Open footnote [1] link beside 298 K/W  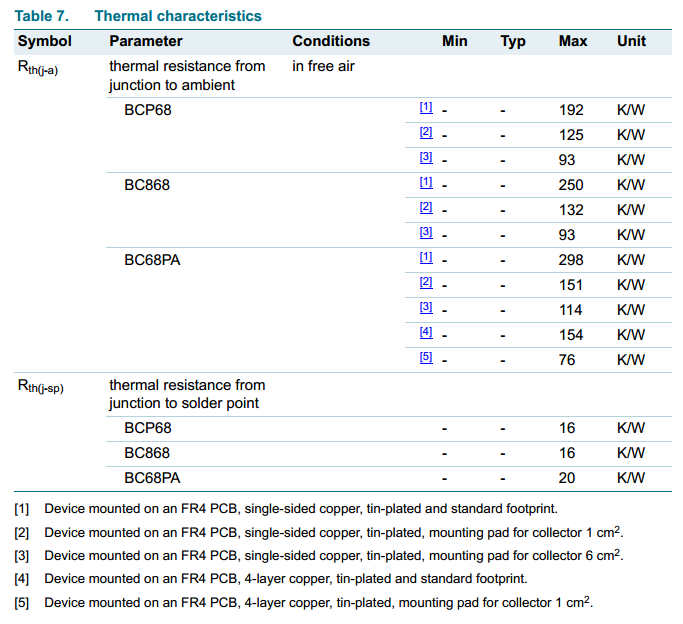coord(426,257)
